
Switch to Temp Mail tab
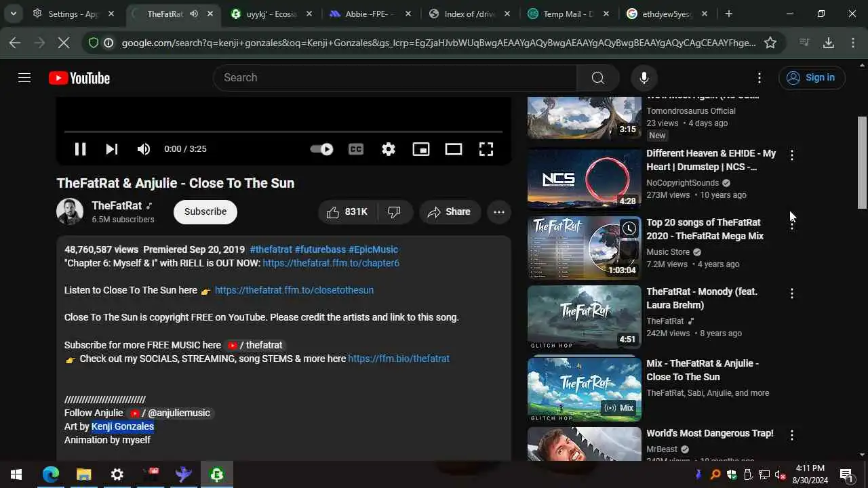click(568, 14)
